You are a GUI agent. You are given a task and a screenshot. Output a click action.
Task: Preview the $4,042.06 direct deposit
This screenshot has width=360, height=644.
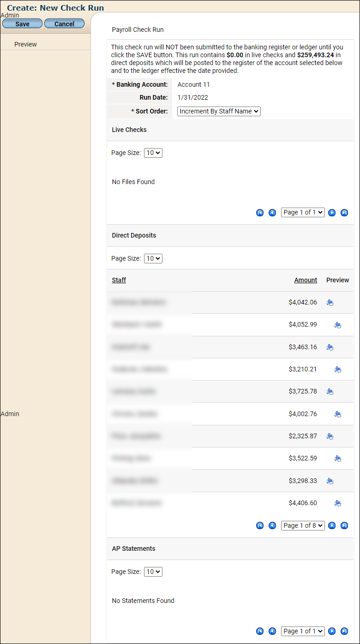[x=330, y=303]
